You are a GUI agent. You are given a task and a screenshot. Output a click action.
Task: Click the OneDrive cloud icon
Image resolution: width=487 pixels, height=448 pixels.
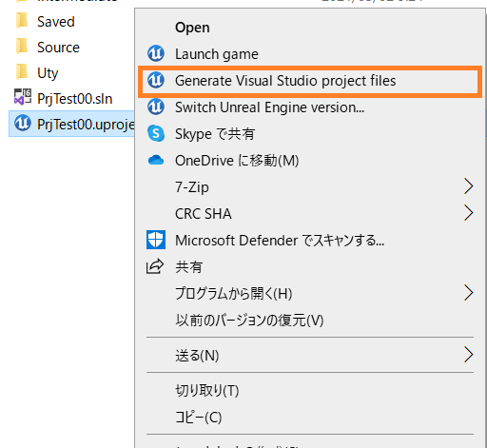tap(156, 160)
